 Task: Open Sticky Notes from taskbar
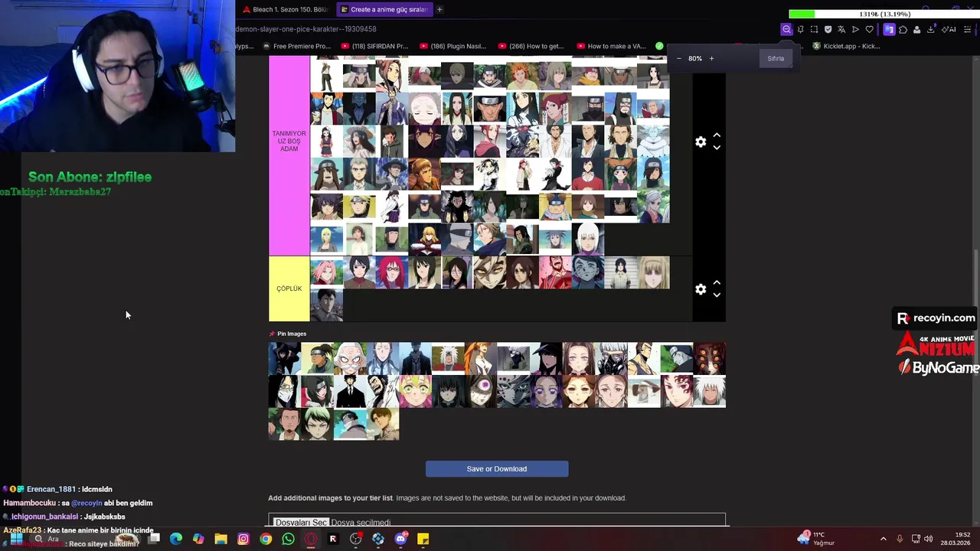coord(423,539)
